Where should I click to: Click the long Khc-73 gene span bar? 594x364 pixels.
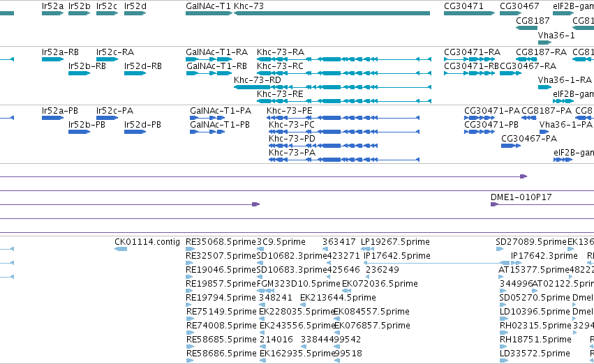pyautogui.click(x=332, y=13)
